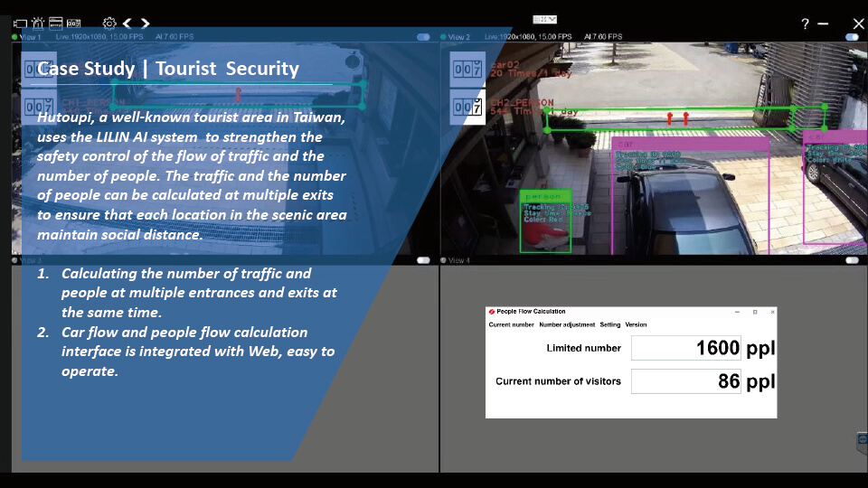Open the Setting menu

(x=609, y=324)
